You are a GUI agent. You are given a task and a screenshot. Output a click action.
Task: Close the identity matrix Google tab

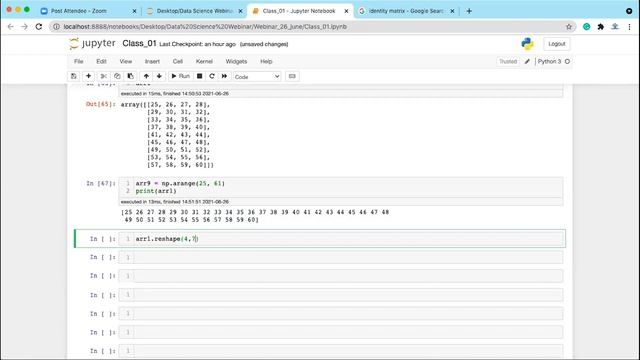452,11
